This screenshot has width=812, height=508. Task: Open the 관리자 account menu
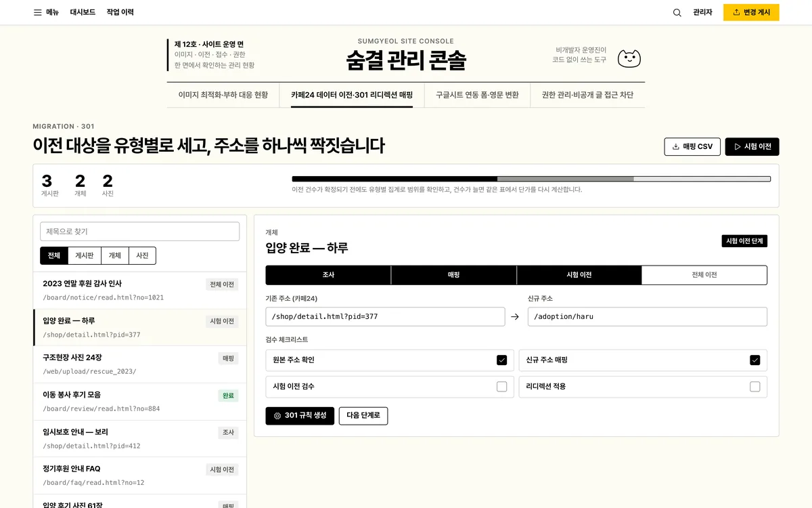pos(702,12)
